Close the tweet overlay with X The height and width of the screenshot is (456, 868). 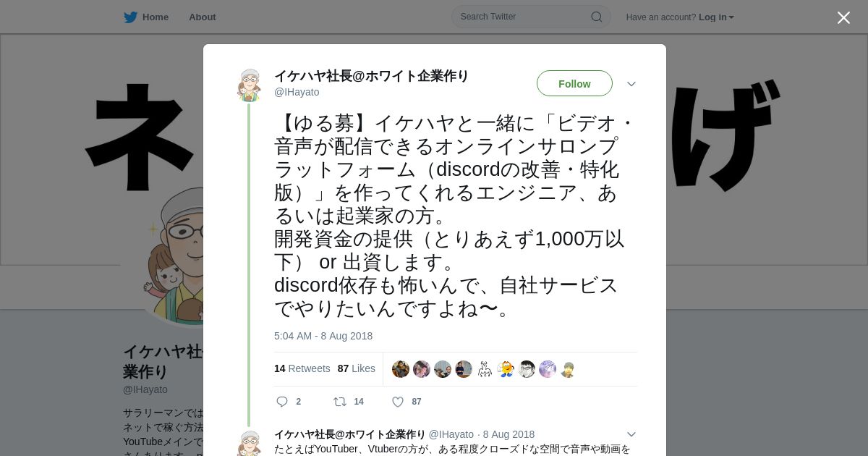[843, 17]
